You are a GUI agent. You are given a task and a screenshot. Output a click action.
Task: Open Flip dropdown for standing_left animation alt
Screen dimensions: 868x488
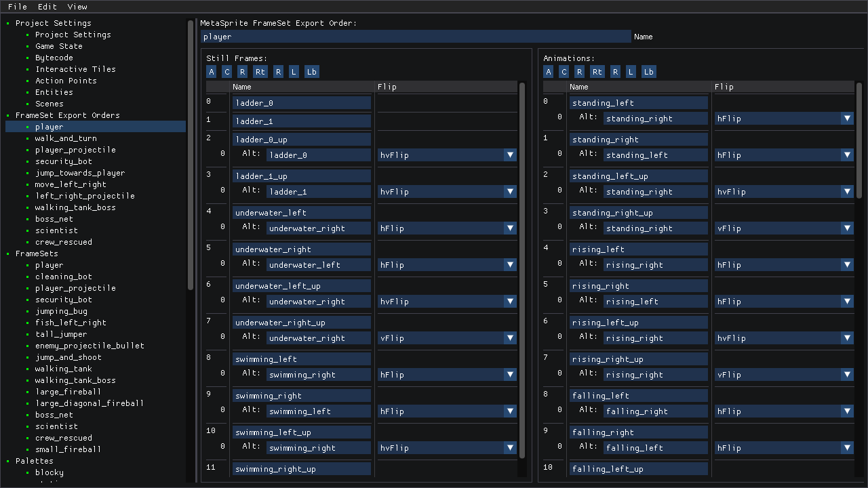pyautogui.click(x=784, y=119)
